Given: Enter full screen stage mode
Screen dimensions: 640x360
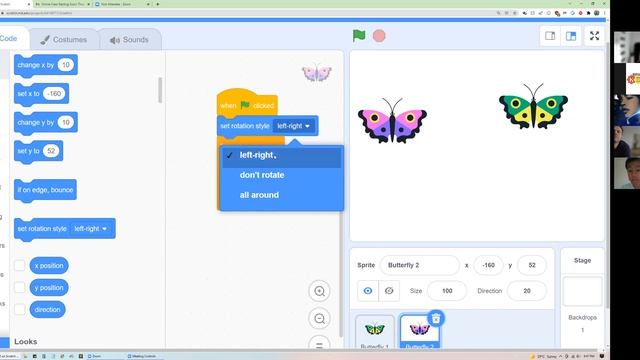Looking at the screenshot, I should click(x=594, y=36).
